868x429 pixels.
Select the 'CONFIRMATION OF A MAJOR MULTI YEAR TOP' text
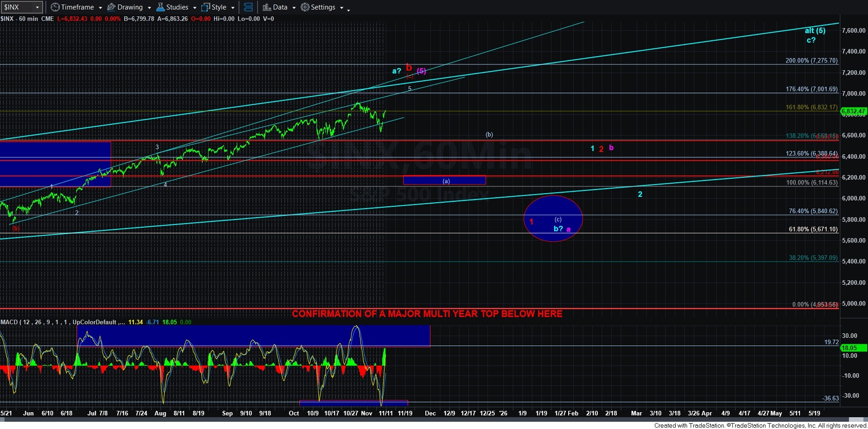(x=427, y=314)
